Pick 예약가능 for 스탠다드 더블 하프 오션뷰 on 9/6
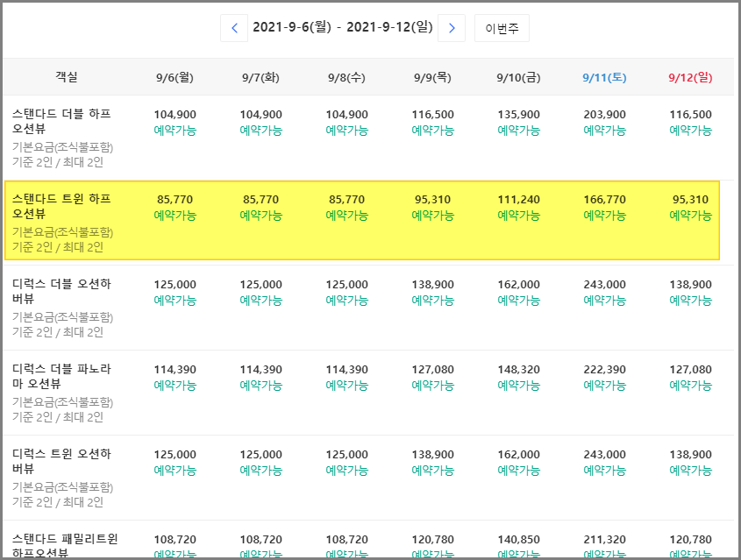This screenshot has height=560, width=741. 175,131
